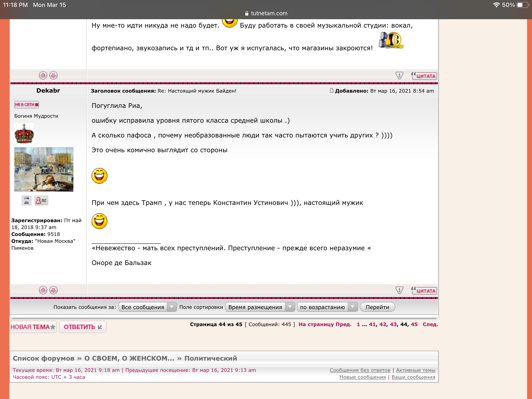Screen dimensions: 532x399
Task: Click scroll-up arrow icon under upper post
Action: pyautogui.click(x=43, y=75)
